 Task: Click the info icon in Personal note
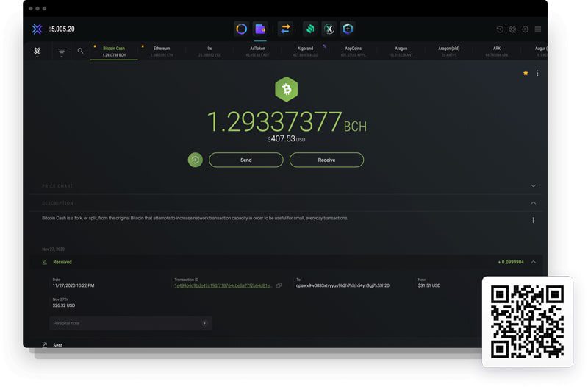click(205, 323)
